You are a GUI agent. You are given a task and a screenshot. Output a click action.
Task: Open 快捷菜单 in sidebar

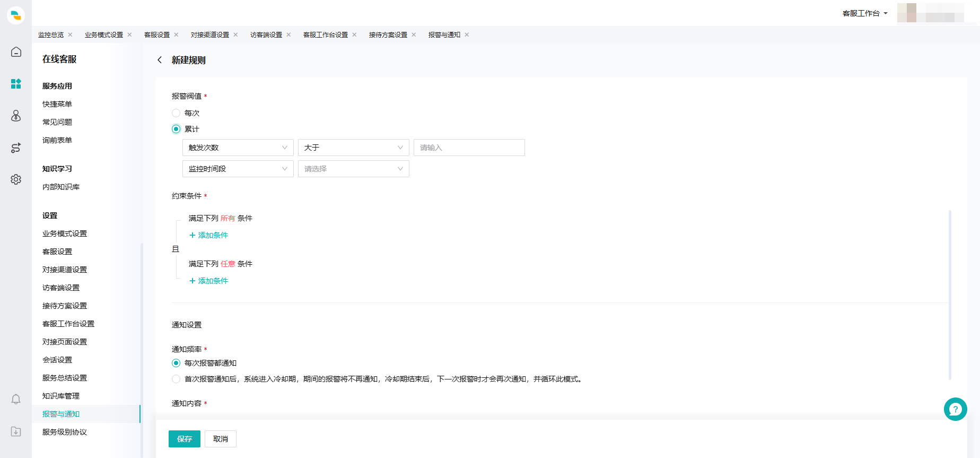coord(57,104)
